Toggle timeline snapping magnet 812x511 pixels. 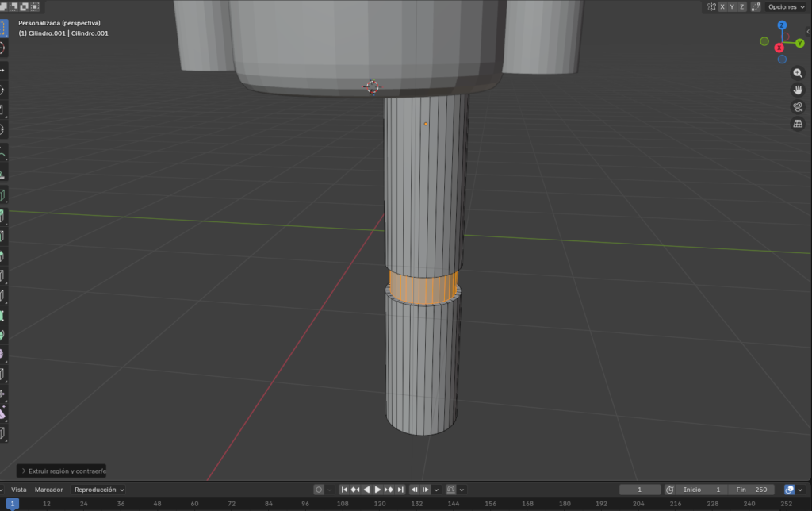450,490
